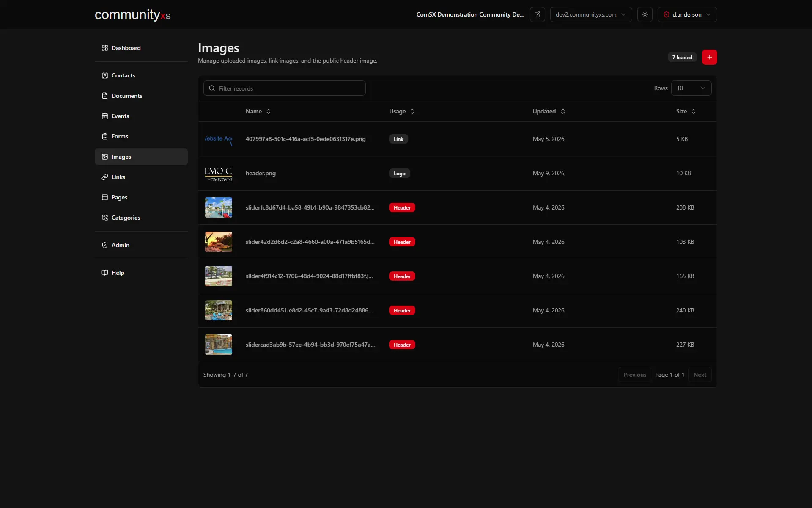The width and height of the screenshot is (812, 508).
Task: Click the 165 KB size value
Action: (x=685, y=276)
